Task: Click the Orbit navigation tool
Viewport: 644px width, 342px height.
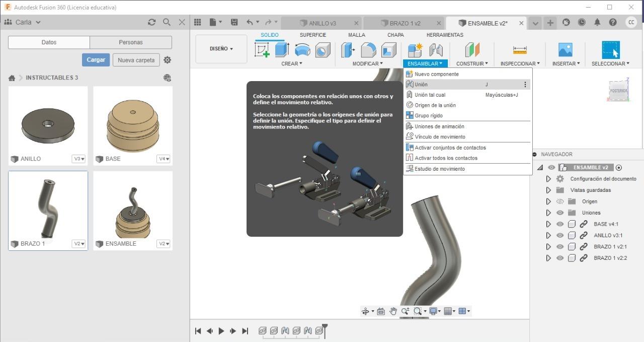Action: pos(366,311)
